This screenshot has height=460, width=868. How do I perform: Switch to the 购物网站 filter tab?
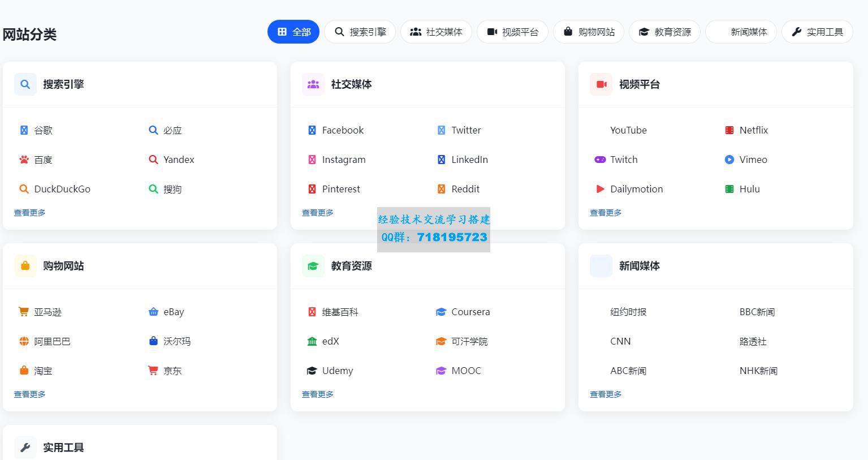[589, 32]
